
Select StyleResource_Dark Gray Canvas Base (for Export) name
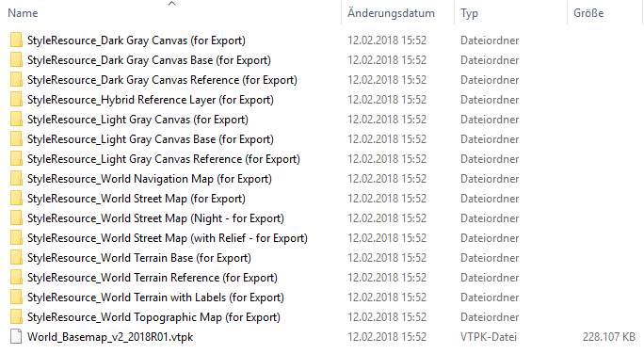pos(149,60)
